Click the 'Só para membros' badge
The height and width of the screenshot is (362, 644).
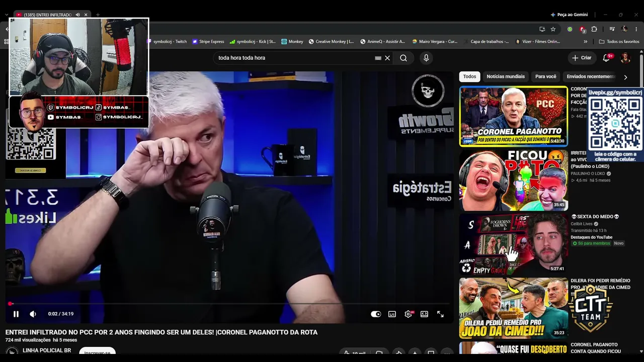[x=591, y=243]
